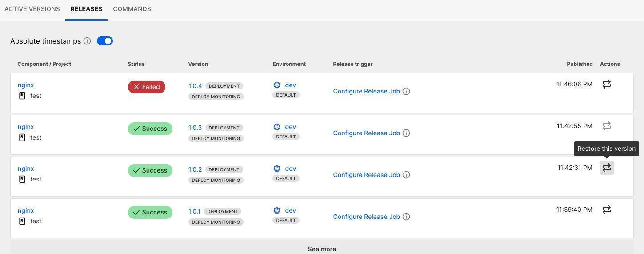Click the DEFAULT tag in the 1.0.2 row
This screenshot has width=644, height=254.
click(286, 178)
